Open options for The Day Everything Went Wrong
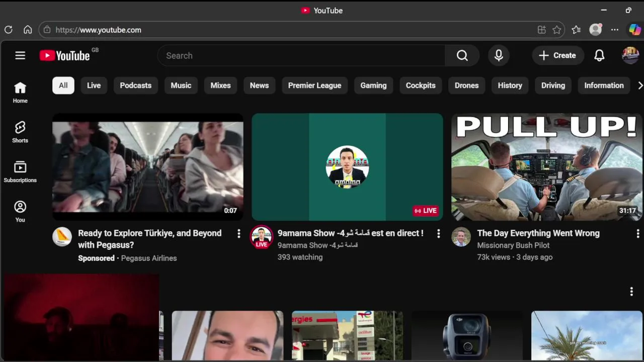This screenshot has width=644, height=362. click(x=637, y=233)
